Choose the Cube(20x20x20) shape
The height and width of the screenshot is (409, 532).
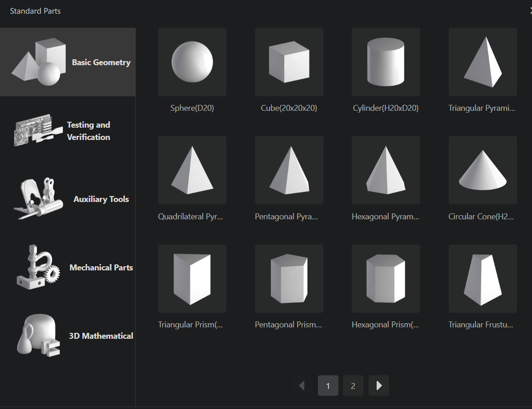pyautogui.click(x=289, y=62)
